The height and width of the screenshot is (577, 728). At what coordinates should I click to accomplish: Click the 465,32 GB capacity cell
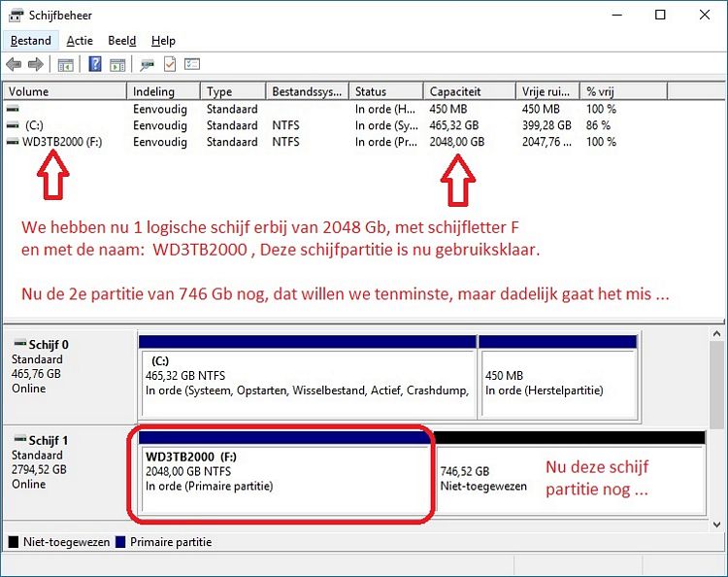[x=453, y=125]
